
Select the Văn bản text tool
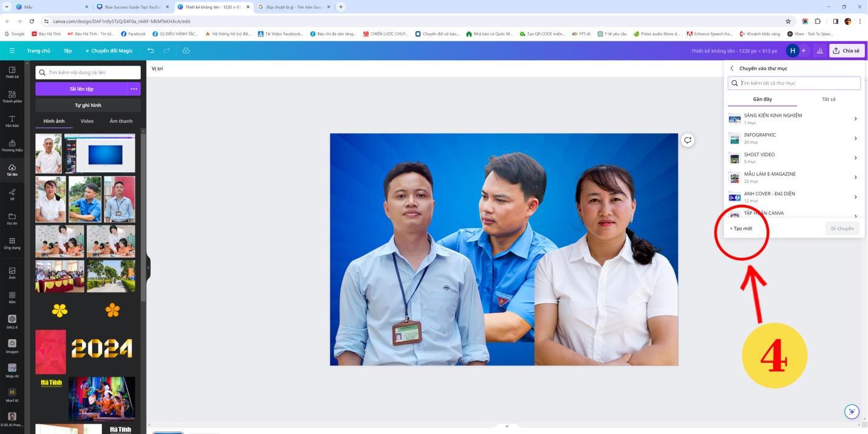coord(12,121)
